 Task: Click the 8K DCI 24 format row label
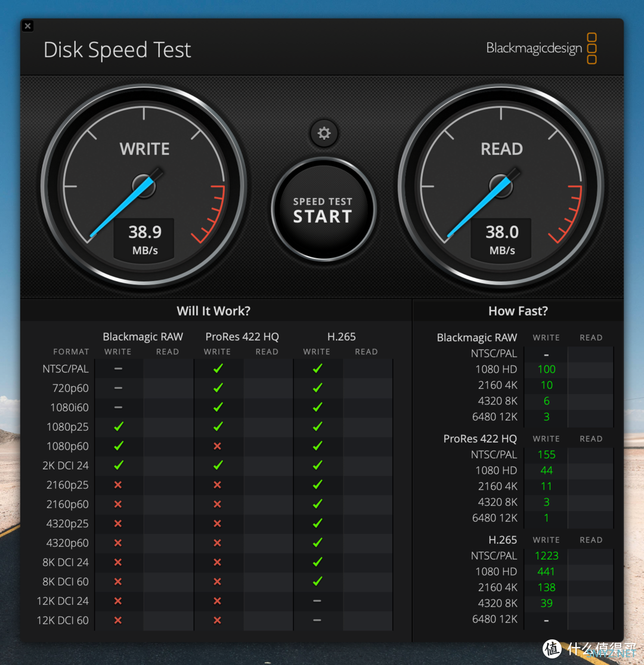click(x=66, y=562)
